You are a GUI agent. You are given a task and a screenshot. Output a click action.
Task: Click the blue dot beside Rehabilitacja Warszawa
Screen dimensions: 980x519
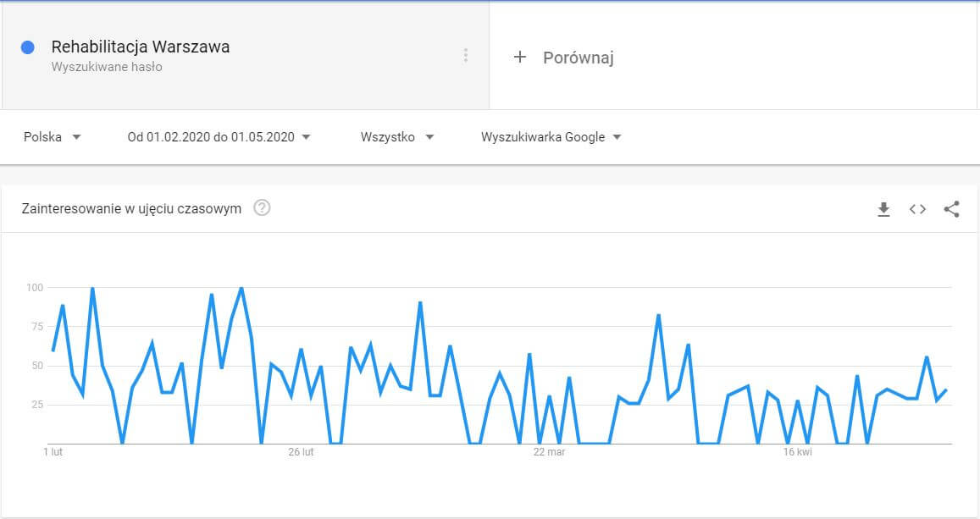coord(28,47)
